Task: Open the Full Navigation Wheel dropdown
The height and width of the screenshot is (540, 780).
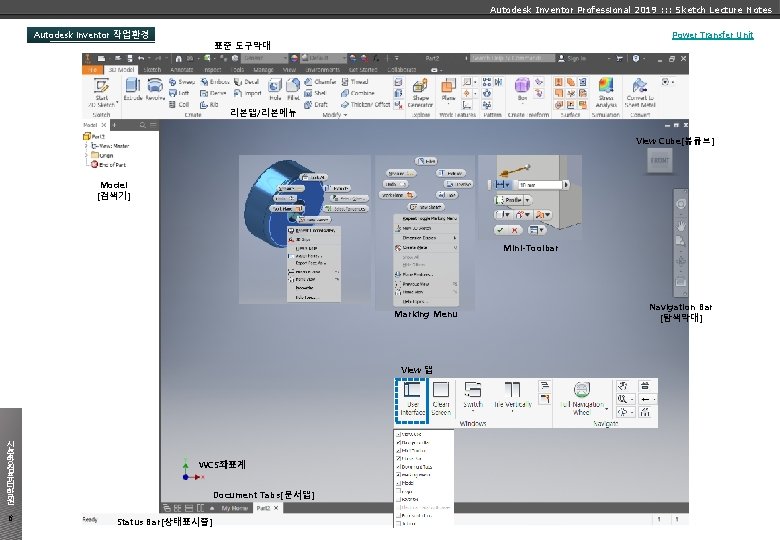Action: 606,409
